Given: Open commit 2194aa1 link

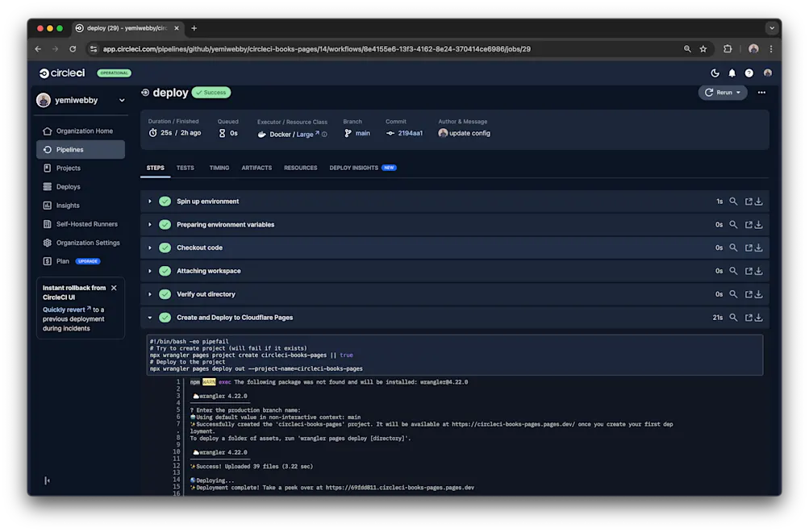Looking at the screenshot, I should click(411, 132).
